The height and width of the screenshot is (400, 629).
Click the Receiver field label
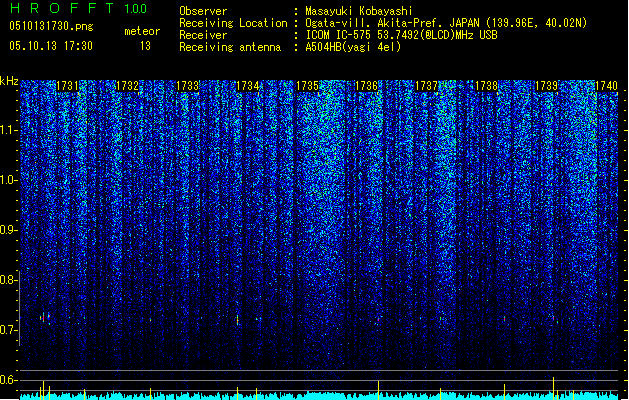(x=203, y=35)
